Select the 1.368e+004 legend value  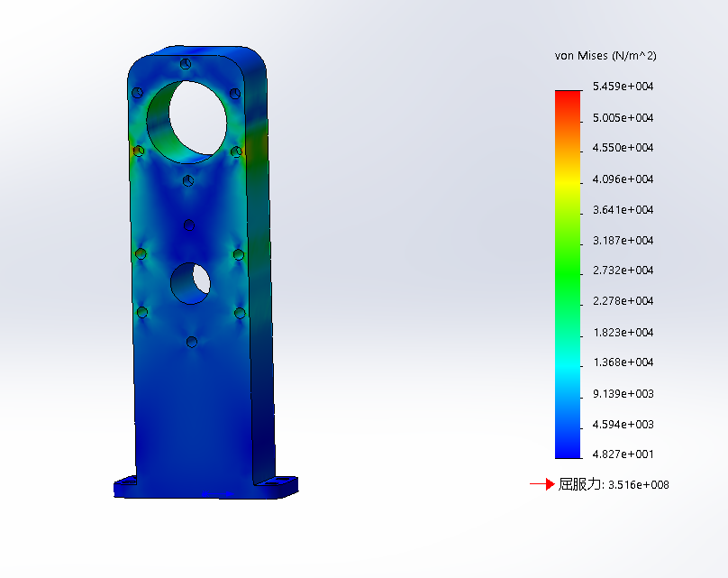pyautogui.click(x=623, y=362)
